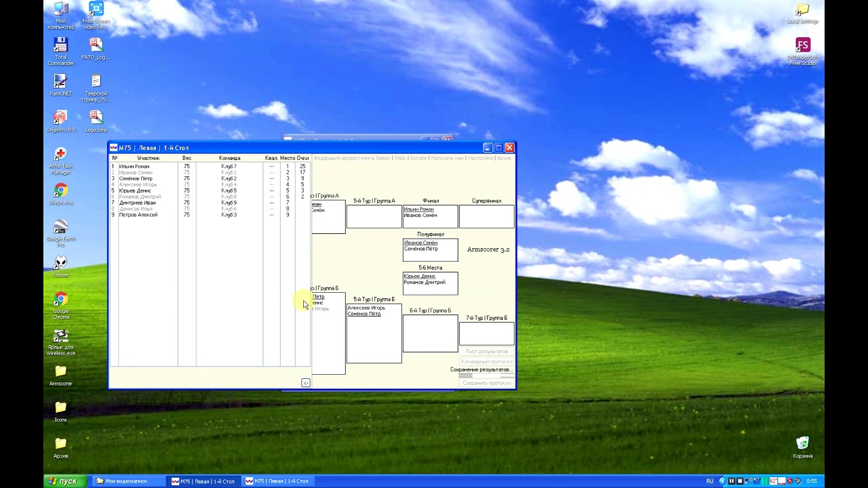Click the Сохранить протокол button
This screenshot has width=868, height=488.
point(487,383)
